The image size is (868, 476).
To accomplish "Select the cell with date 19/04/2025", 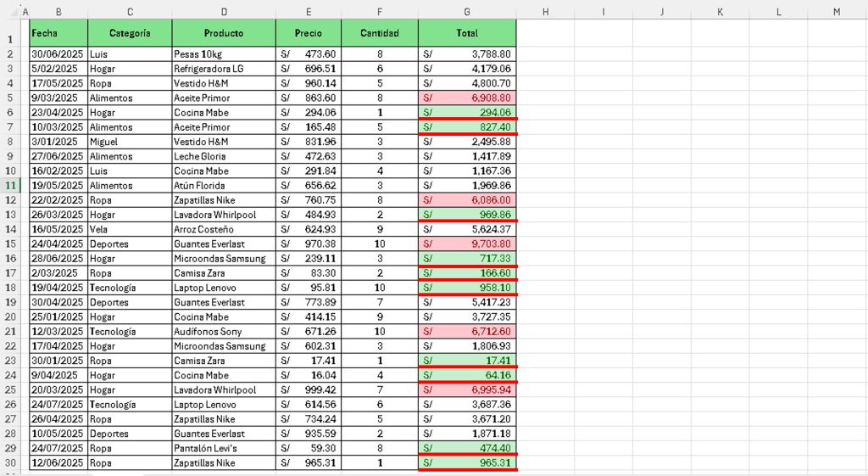I will coord(58,288).
